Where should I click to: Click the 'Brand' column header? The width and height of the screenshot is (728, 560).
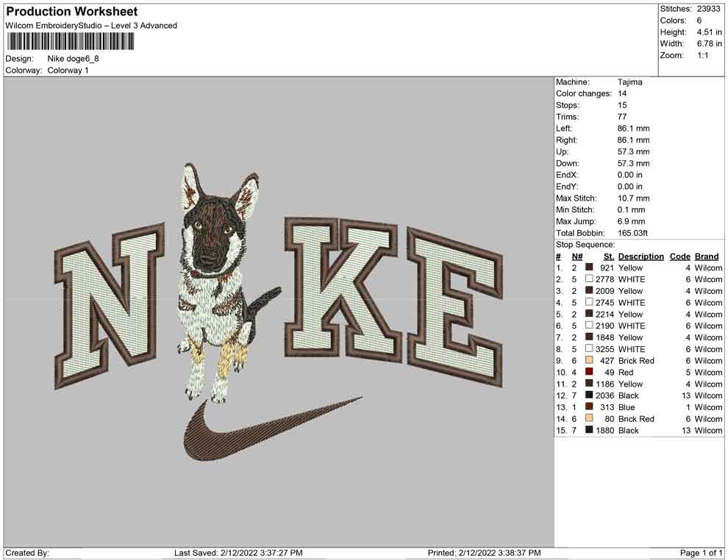coord(707,256)
